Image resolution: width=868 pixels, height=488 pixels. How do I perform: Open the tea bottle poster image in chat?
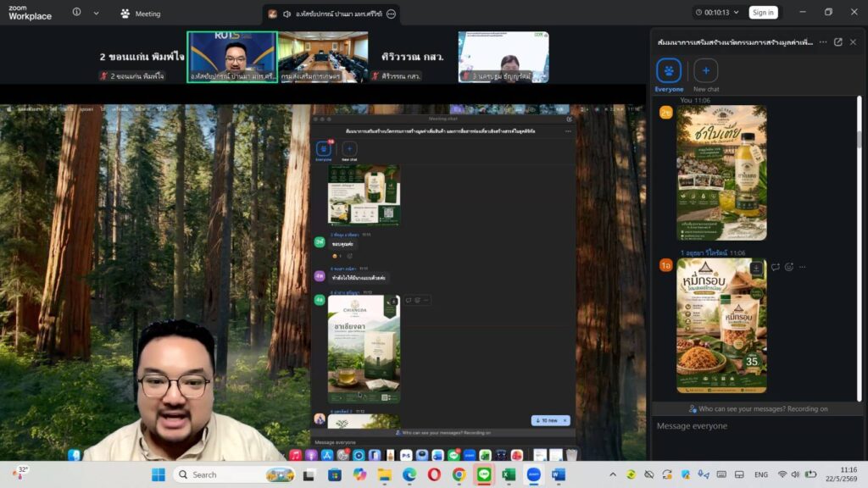pyautogui.click(x=721, y=173)
